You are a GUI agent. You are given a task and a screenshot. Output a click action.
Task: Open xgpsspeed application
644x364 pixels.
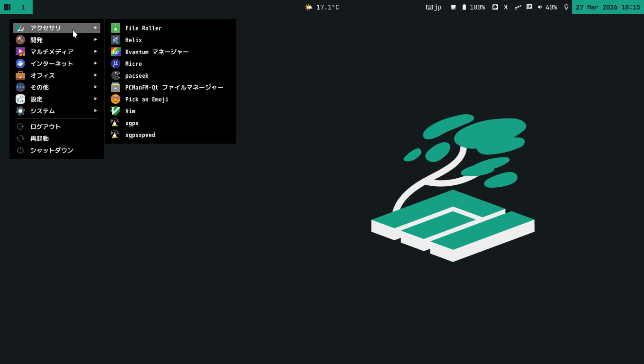click(140, 135)
